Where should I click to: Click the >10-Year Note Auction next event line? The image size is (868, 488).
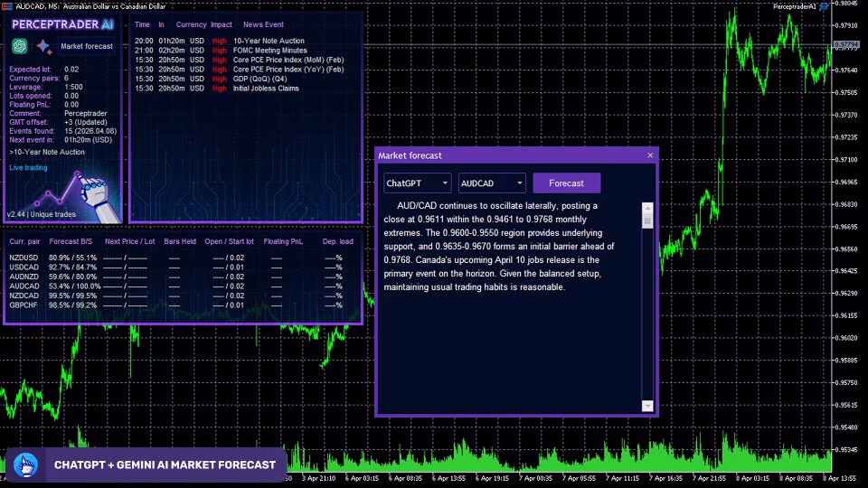pos(47,152)
